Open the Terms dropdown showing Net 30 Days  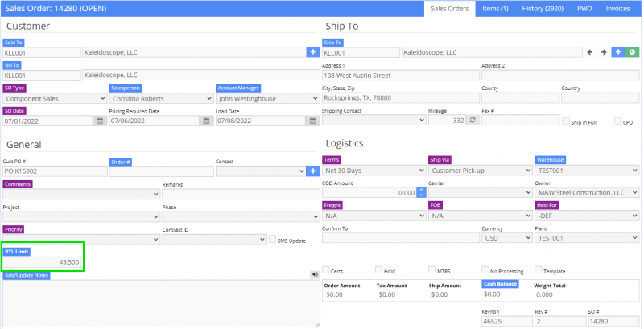(x=374, y=171)
